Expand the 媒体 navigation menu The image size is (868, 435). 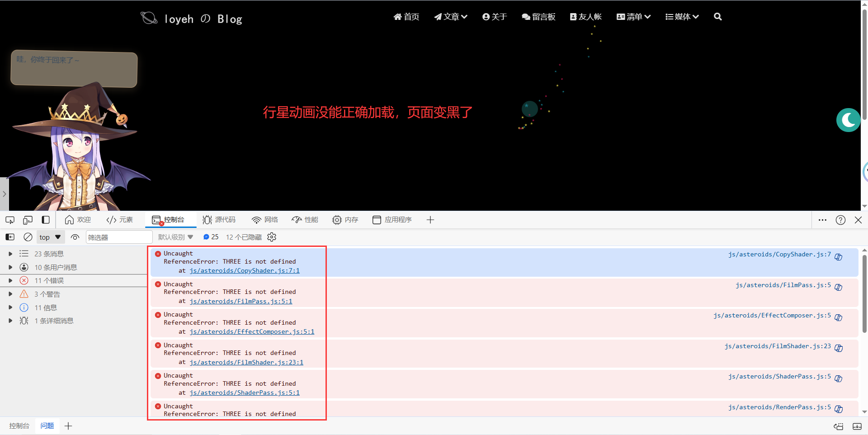pos(682,17)
